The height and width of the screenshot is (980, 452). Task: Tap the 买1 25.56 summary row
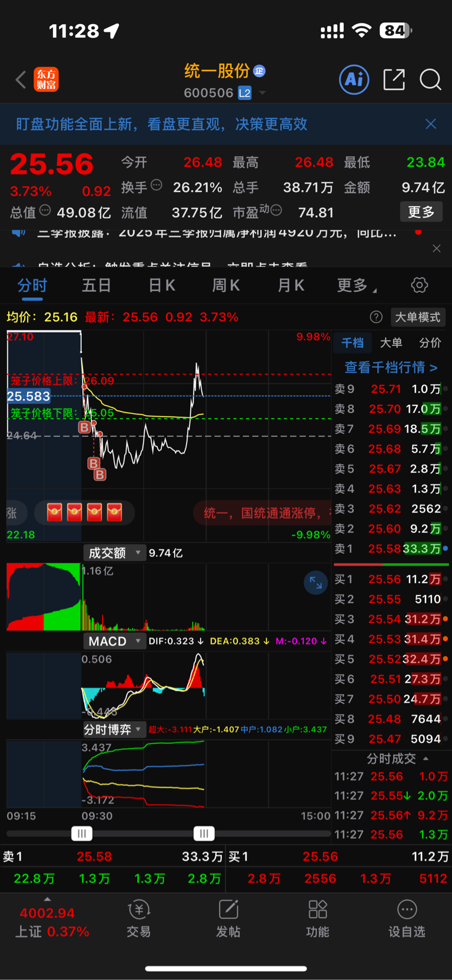pos(339,857)
